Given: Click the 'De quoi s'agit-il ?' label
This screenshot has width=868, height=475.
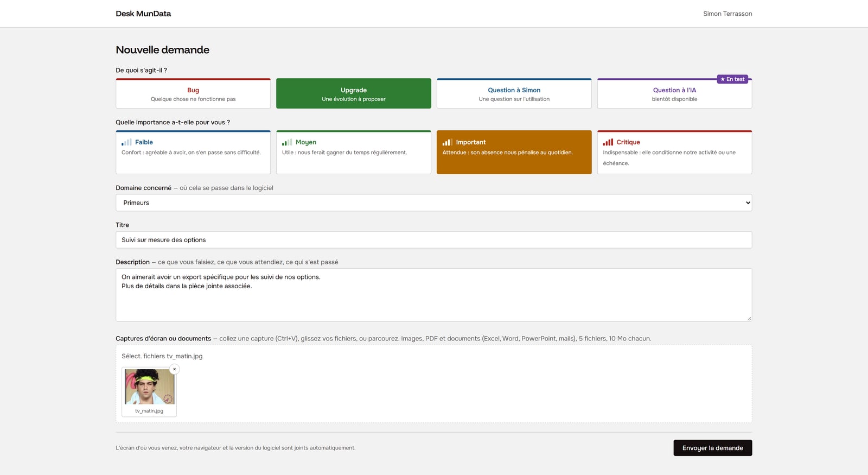Looking at the screenshot, I should click(142, 70).
